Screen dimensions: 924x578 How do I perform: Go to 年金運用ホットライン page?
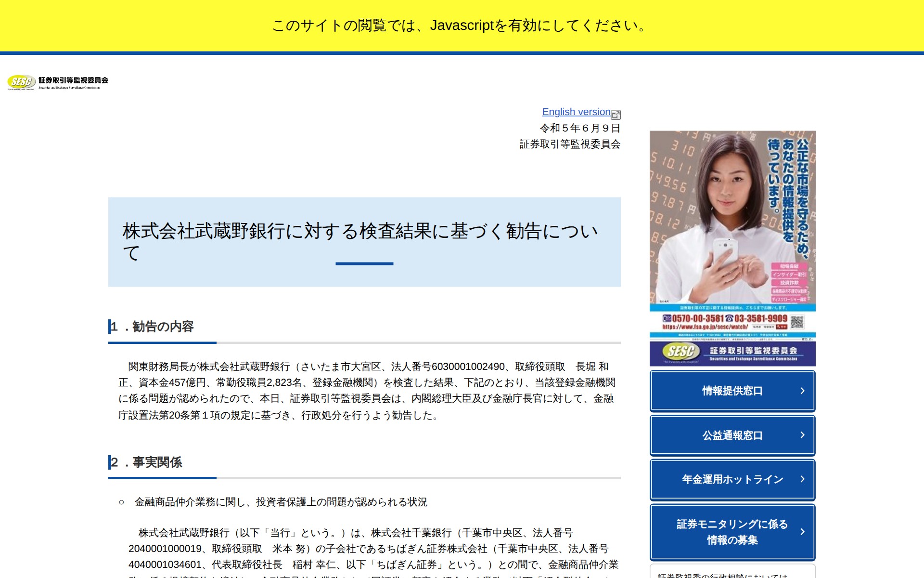731,480
